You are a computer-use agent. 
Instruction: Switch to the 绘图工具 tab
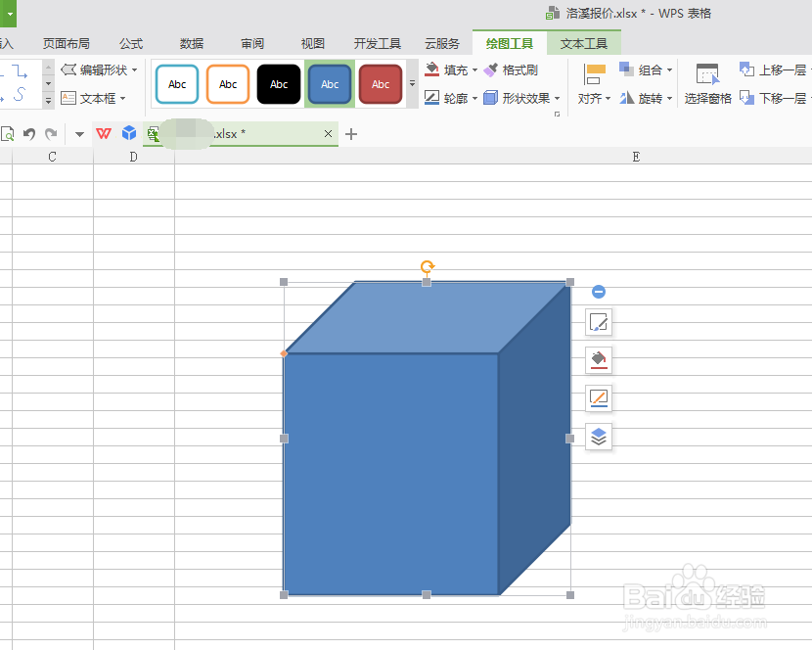[x=510, y=43]
